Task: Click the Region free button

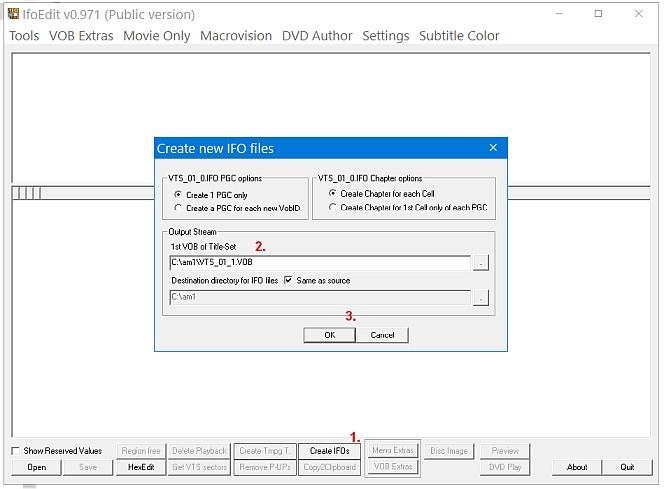Action: (x=141, y=451)
